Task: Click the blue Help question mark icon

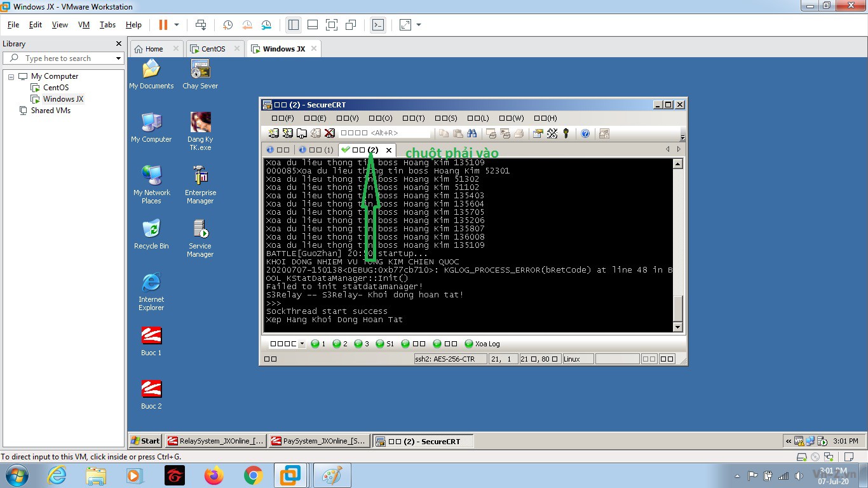Action: (x=585, y=133)
